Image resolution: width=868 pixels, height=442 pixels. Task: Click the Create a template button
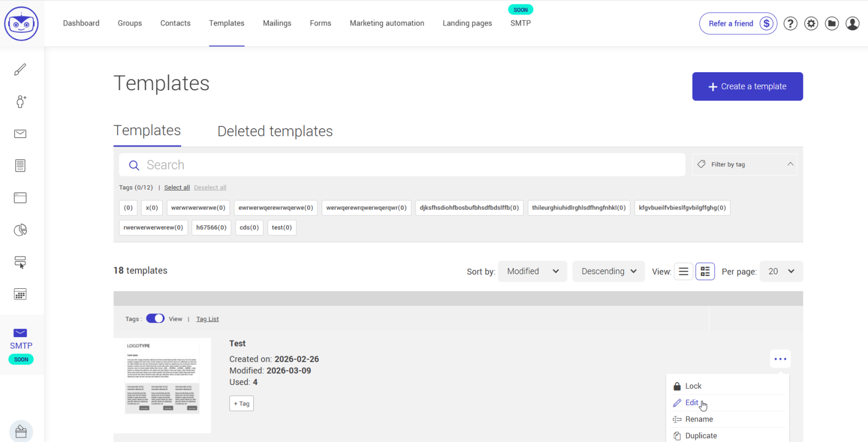pos(747,86)
